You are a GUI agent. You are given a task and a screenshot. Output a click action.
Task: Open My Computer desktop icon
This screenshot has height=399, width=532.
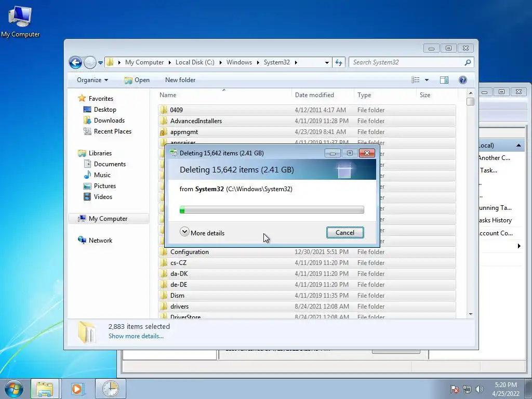pos(20,21)
